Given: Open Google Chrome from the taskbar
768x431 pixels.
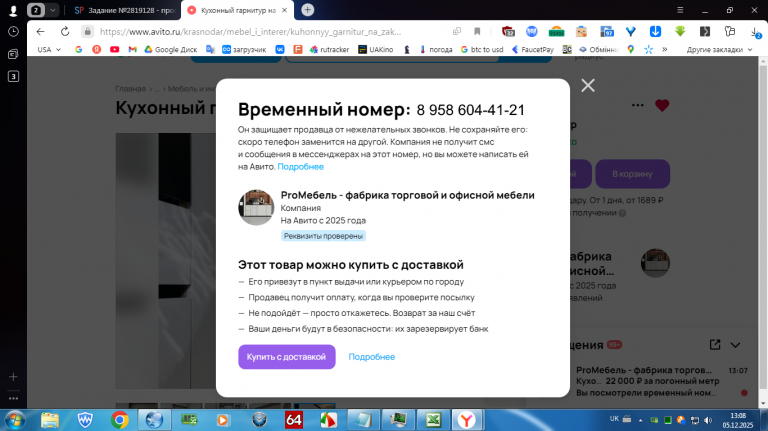Looking at the screenshot, I should [x=119, y=420].
